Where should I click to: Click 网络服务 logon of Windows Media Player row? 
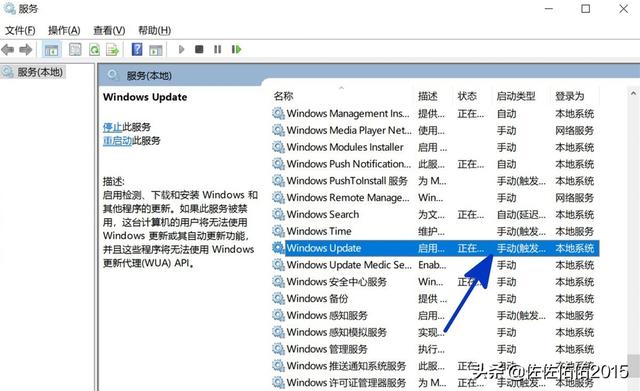574,131
